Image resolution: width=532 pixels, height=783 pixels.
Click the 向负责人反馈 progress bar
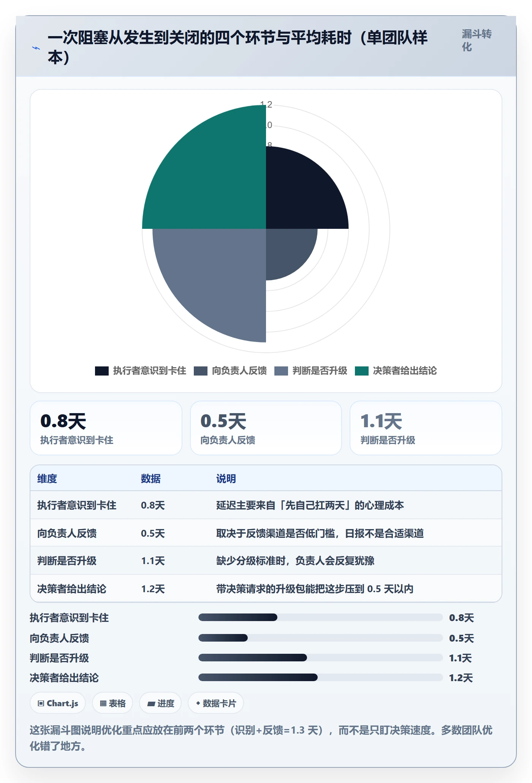tap(320, 638)
